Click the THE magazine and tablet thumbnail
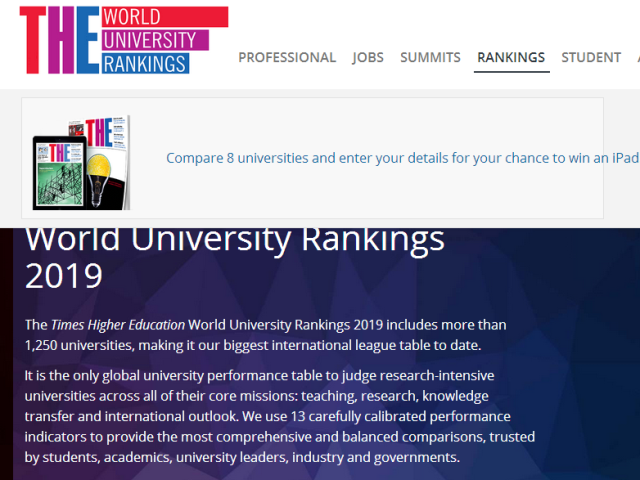Image resolution: width=640 pixels, height=480 pixels. click(x=82, y=162)
